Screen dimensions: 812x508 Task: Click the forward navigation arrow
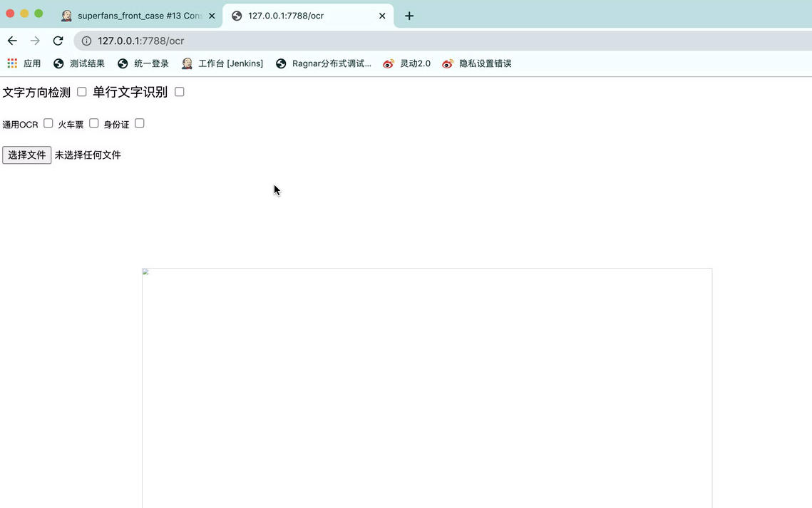tap(34, 41)
